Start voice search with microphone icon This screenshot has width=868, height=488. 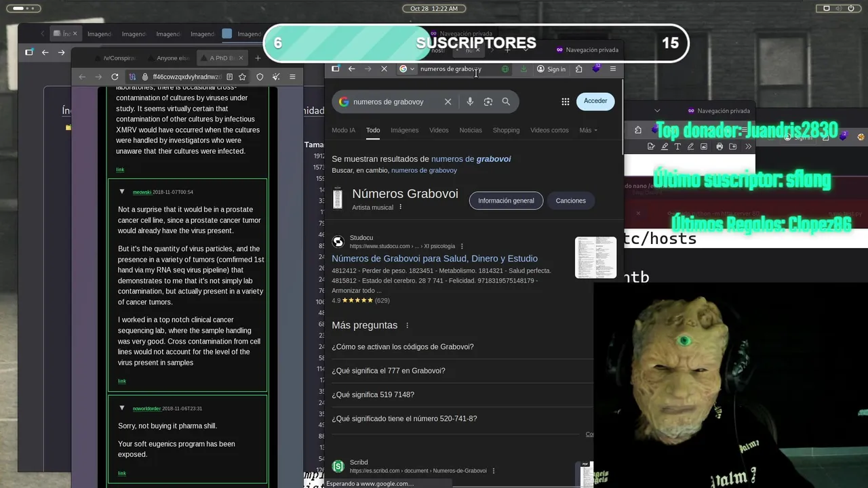(x=470, y=102)
